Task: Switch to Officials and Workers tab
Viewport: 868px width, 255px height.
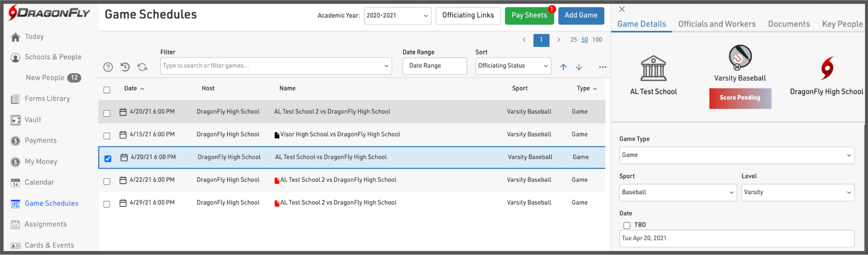Action: (x=716, y=24)
